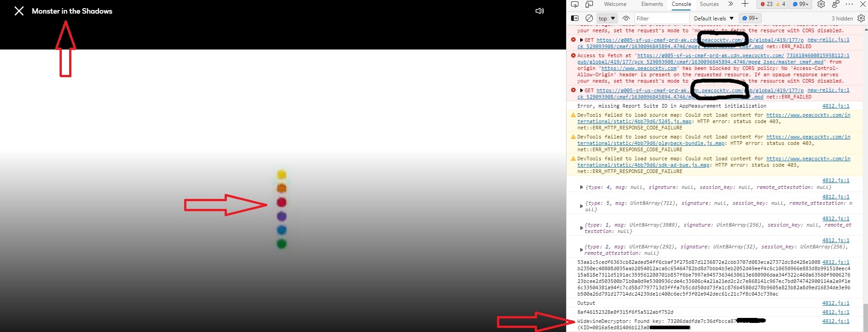This screenshot has height=332, width=868.
Task: Click the 3 hidden messages label
Action: coord(842,18)
